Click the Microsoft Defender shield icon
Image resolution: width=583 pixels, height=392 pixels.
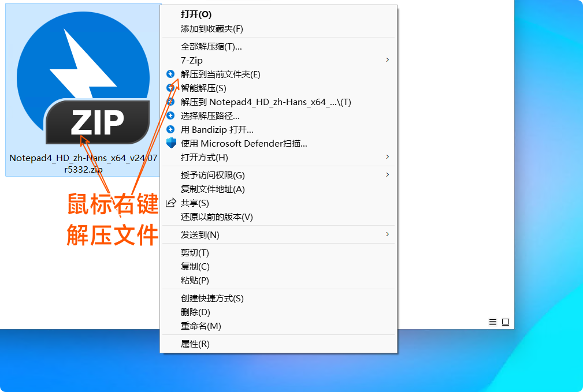click(x=171, y=143)
